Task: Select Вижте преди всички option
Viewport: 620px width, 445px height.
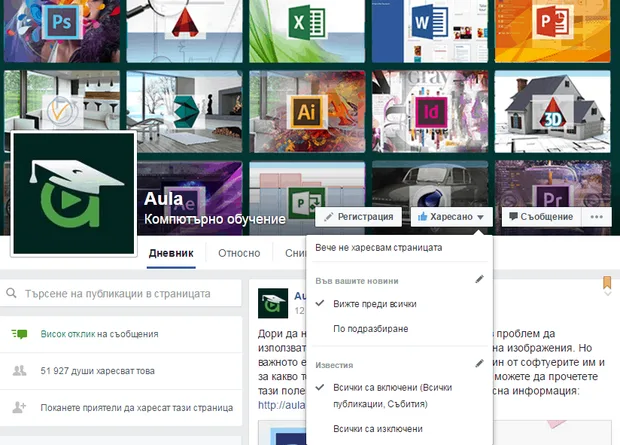Action: point(374,304)
